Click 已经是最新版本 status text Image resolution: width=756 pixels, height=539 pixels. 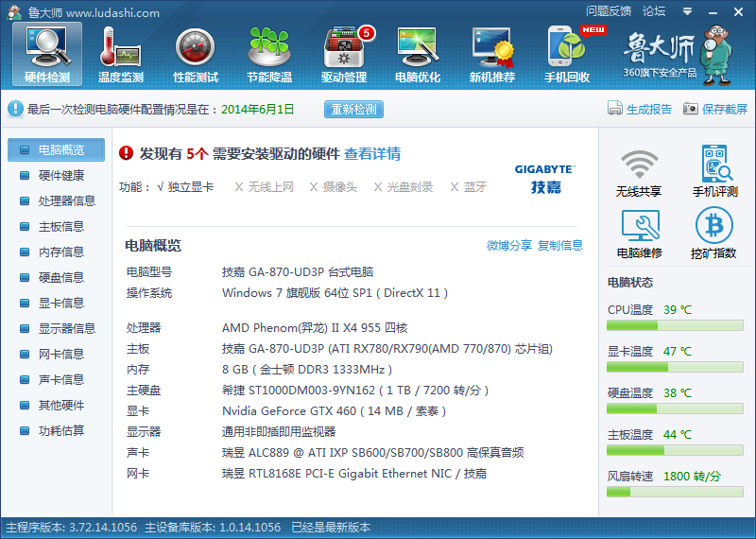point(331,528)
